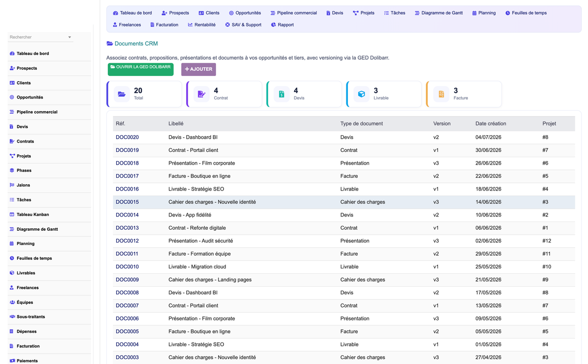The height and width of the screenshot is (364, 588).
Task: Click the Tâches list icon in the sidebar
Action: [x=12, y=200]
